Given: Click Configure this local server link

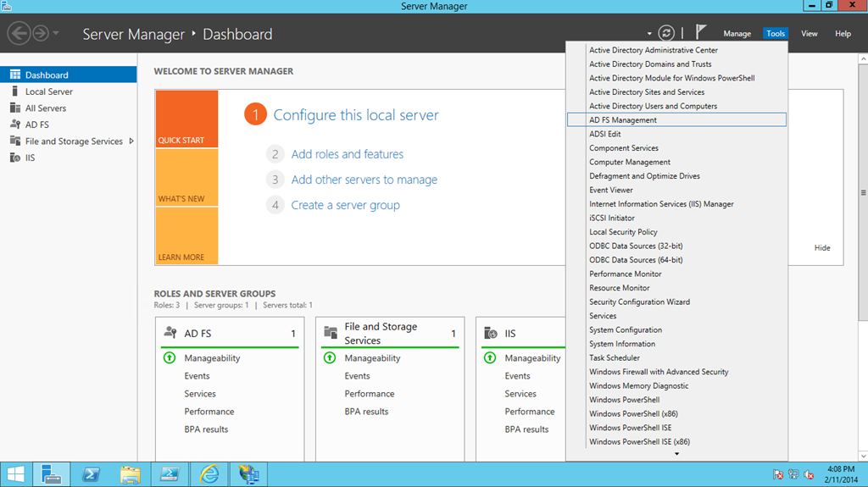Looking at the screenshot, I should (356, 115).
